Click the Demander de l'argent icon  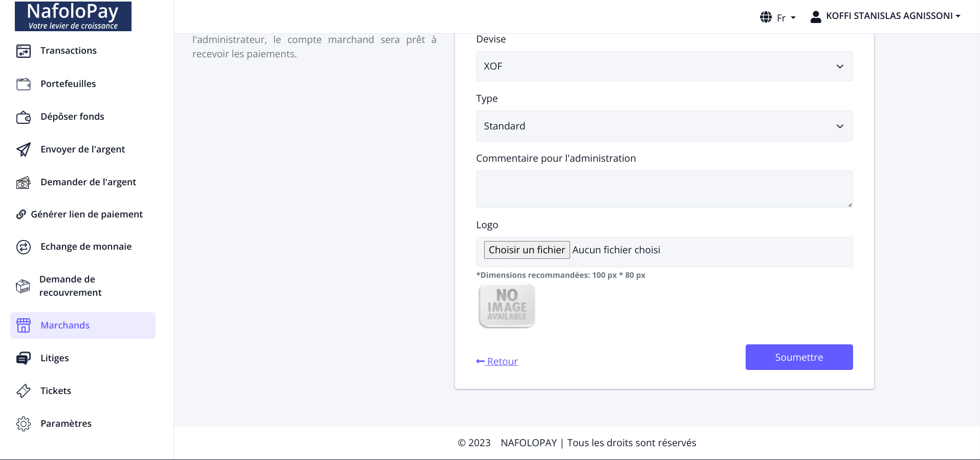pyautogui.click(x=24, y=182)
